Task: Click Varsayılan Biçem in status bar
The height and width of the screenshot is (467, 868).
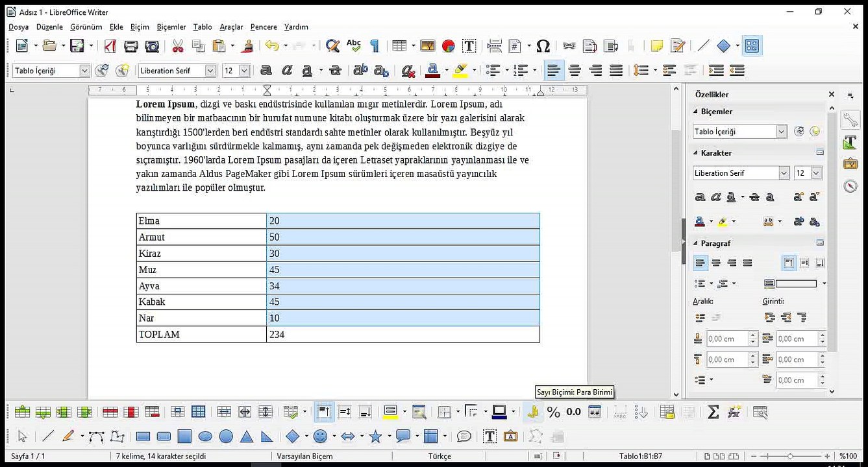Action: pos(304,456)
